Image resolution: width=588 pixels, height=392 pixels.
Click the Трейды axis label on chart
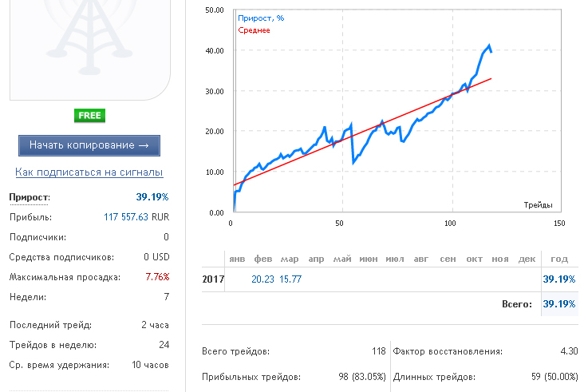point(538,205)
